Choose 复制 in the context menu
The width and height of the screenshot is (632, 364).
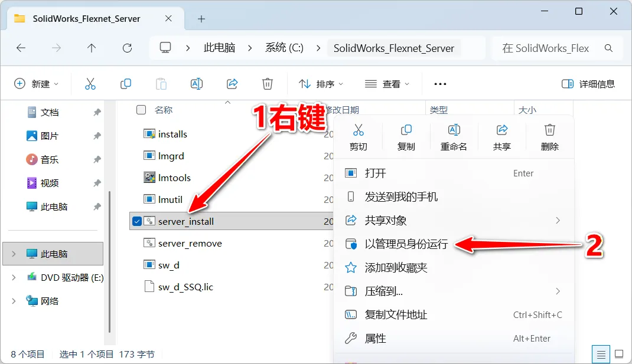[x=406, y=137]
